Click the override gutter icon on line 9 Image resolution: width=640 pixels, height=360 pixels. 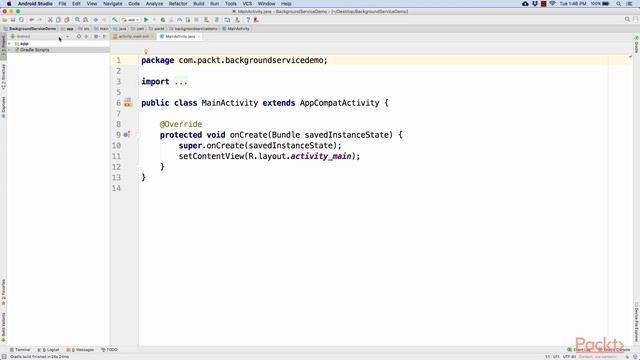point(127,134)
